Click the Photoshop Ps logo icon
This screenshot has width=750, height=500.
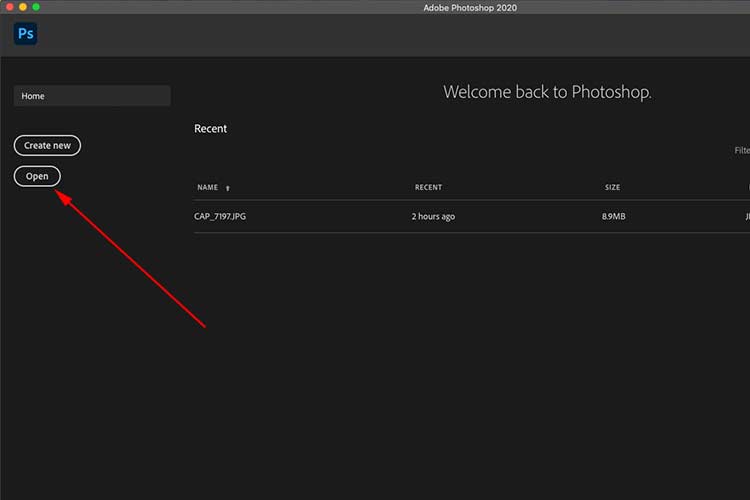coord(25,33)
